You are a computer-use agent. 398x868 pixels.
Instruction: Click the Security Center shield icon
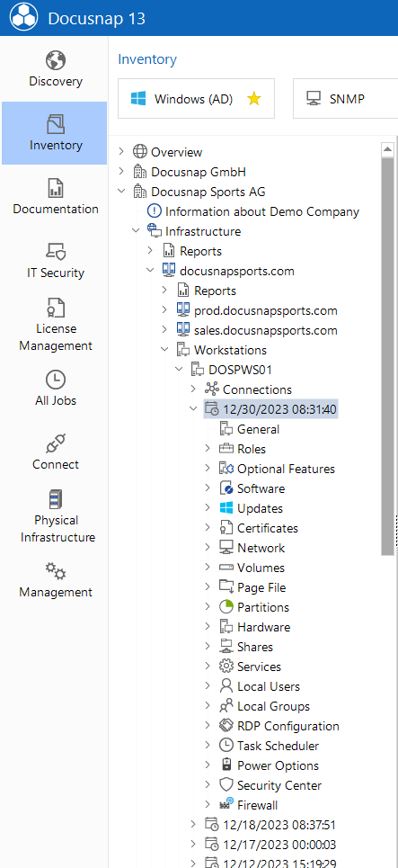(226, 785)
